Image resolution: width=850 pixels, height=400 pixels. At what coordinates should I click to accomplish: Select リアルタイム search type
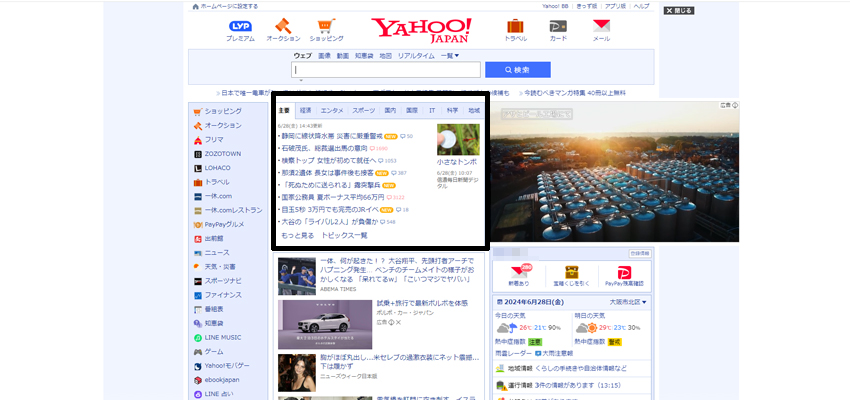416,55
